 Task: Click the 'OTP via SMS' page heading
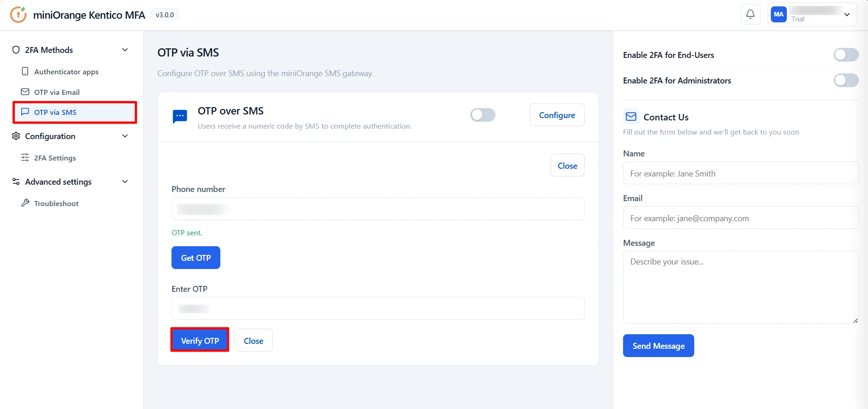pos(188,52)
